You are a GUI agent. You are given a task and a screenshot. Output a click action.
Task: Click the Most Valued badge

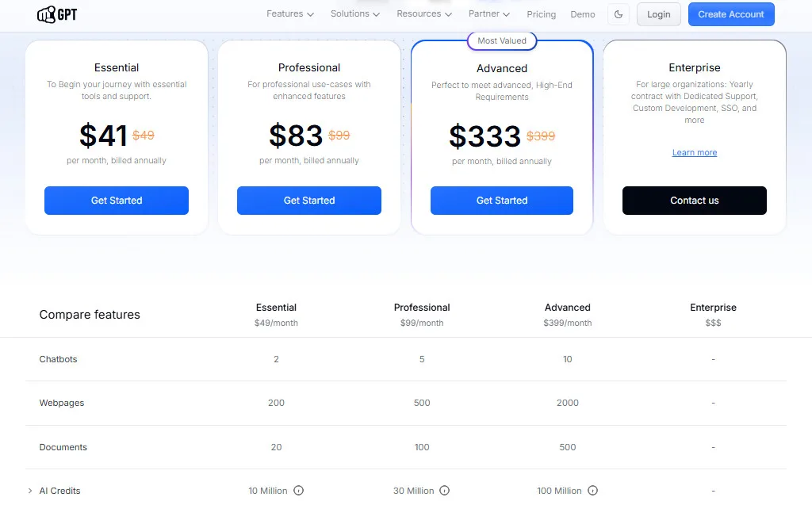pos(501,40)
